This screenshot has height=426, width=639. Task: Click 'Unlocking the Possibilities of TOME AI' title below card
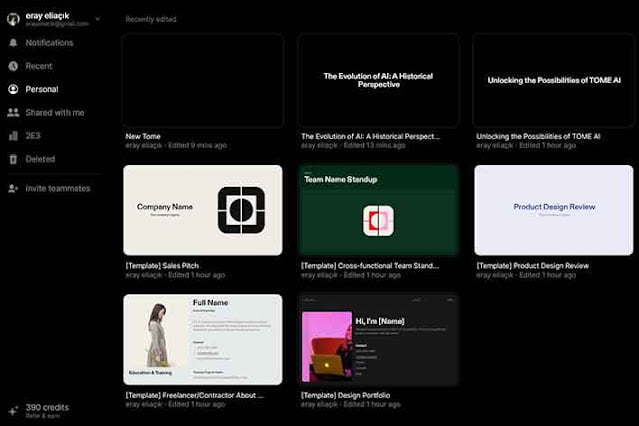(538, 136)
